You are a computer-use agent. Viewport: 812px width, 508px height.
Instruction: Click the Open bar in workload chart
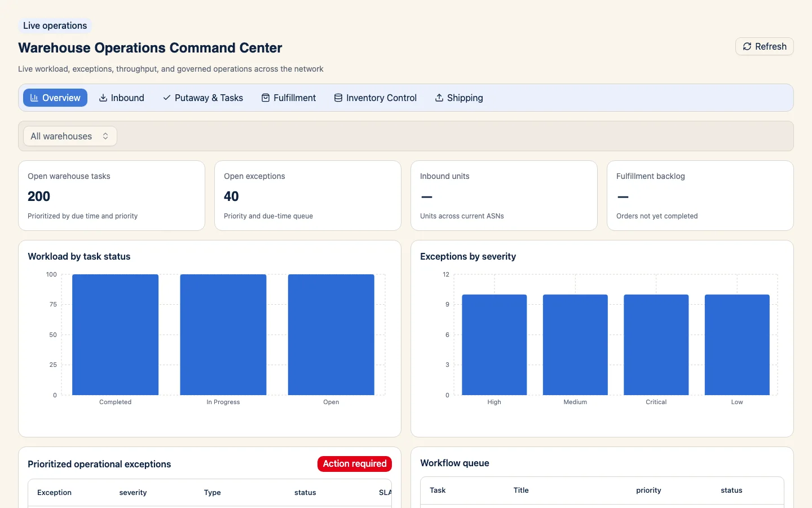click(331, 335)
